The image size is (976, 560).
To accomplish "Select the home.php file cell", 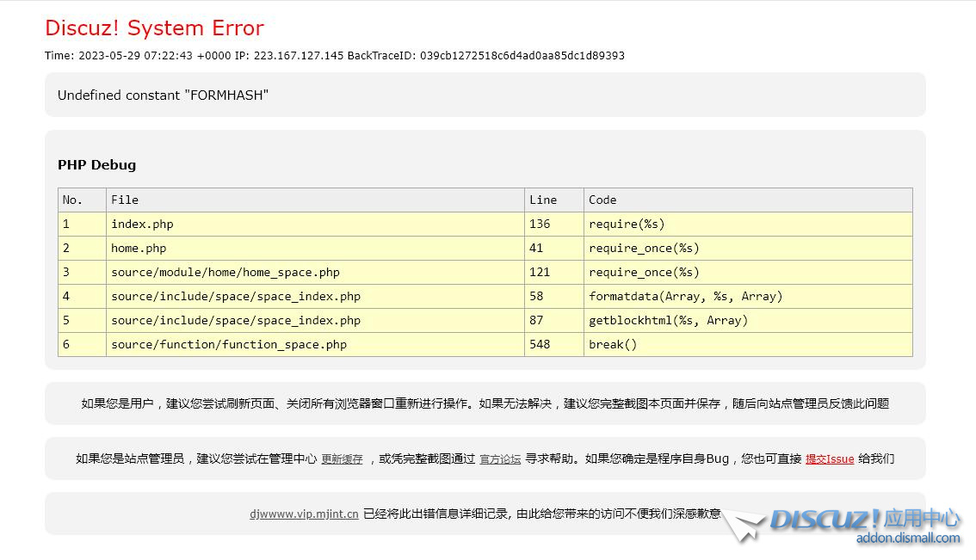I will 139,248.
